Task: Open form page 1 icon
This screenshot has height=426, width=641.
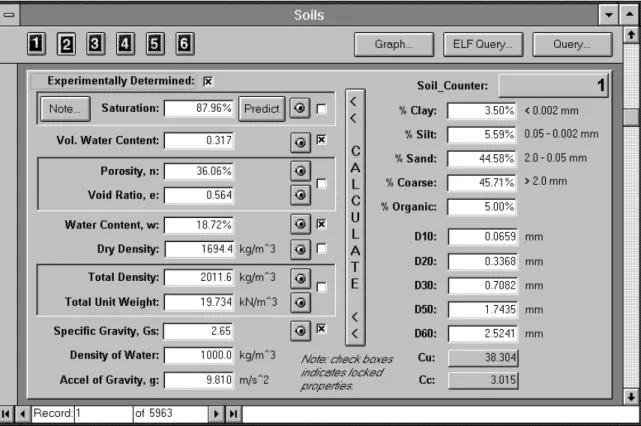Action: click(x=36, y=44)
